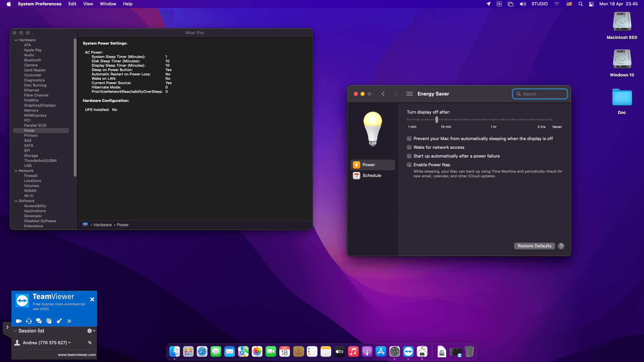Collapse TeamViewer panel side arrow
Viewport: 644px width, 362px height.
click(x=7, y=327)
